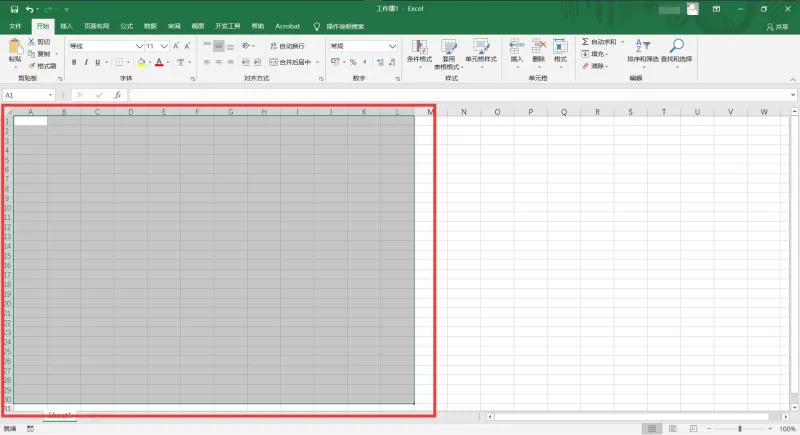800x435 pixels.
Task: Expand the formula bar with the chevron
Action: 793,95
